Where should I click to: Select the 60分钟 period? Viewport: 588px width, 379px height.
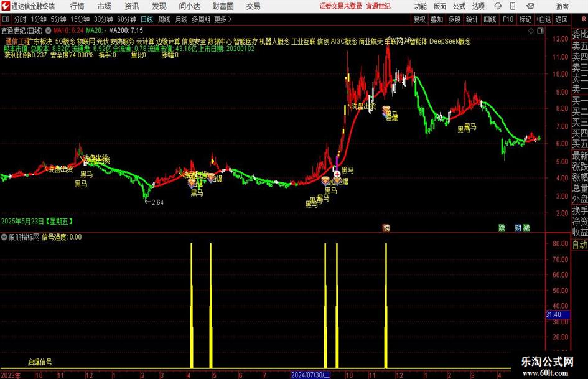[127, 19]
